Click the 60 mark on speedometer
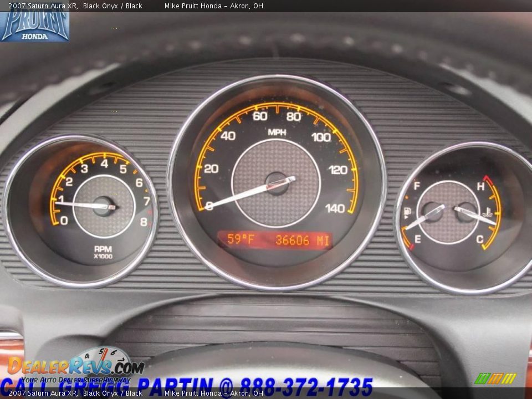 tap(260, 116)
